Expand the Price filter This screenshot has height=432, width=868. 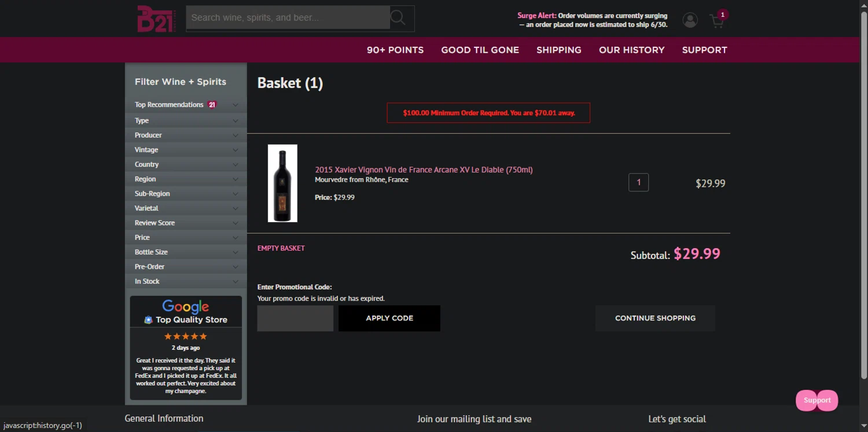click(x=186, y=237)
